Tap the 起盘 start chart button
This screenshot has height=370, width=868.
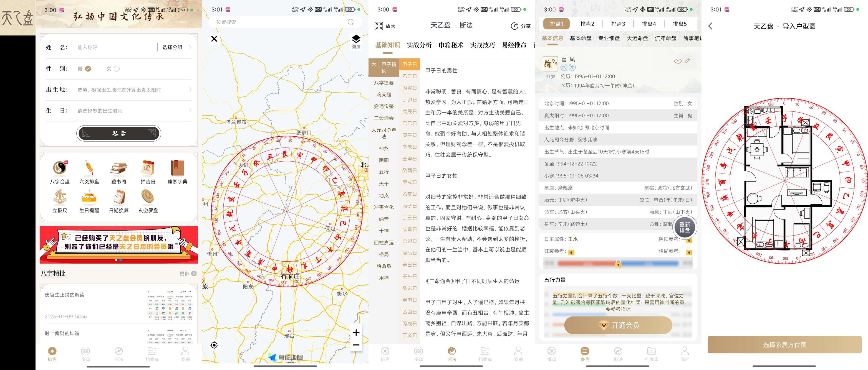coord(118,133)
